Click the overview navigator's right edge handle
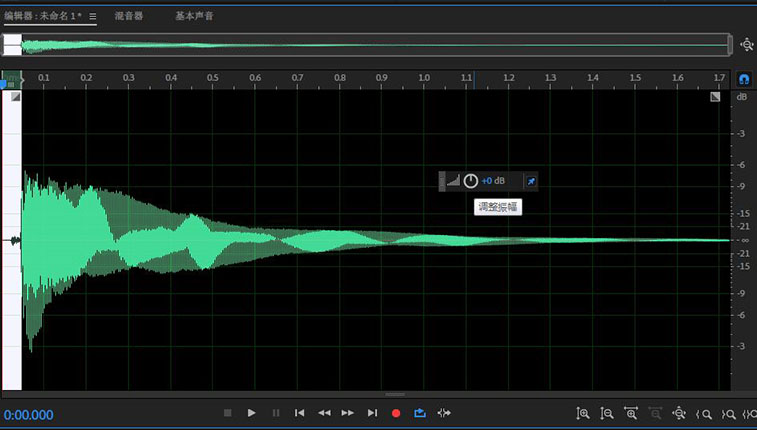Viewport: 757px width, 430px height. (730, 45)
